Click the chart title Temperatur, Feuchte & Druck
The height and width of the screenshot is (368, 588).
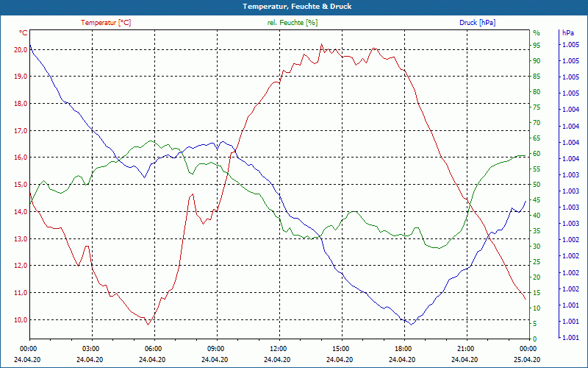tap(297, 7)
